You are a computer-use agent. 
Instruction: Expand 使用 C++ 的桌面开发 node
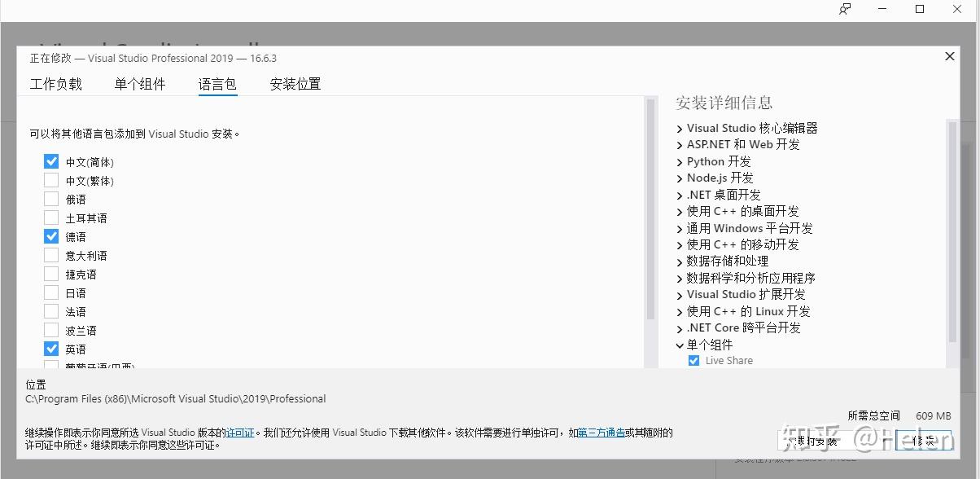point(680,212)
